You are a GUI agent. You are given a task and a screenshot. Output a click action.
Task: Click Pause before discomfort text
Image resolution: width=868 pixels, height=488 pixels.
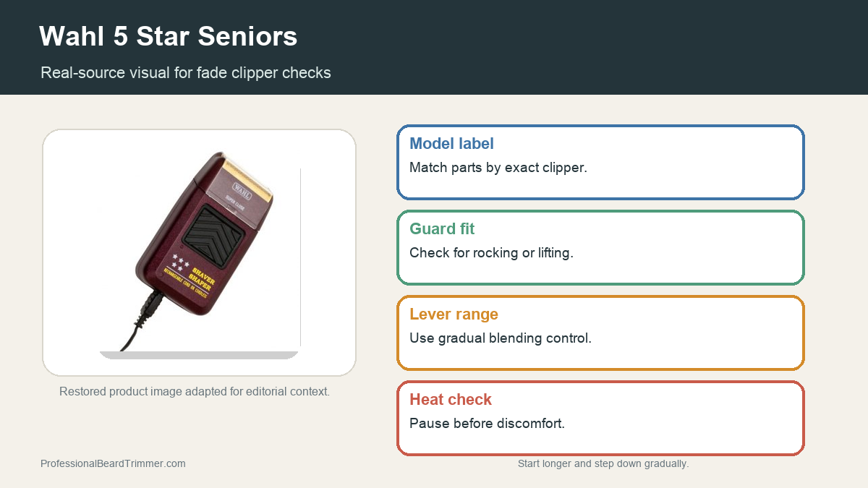[x=487, y=423]
